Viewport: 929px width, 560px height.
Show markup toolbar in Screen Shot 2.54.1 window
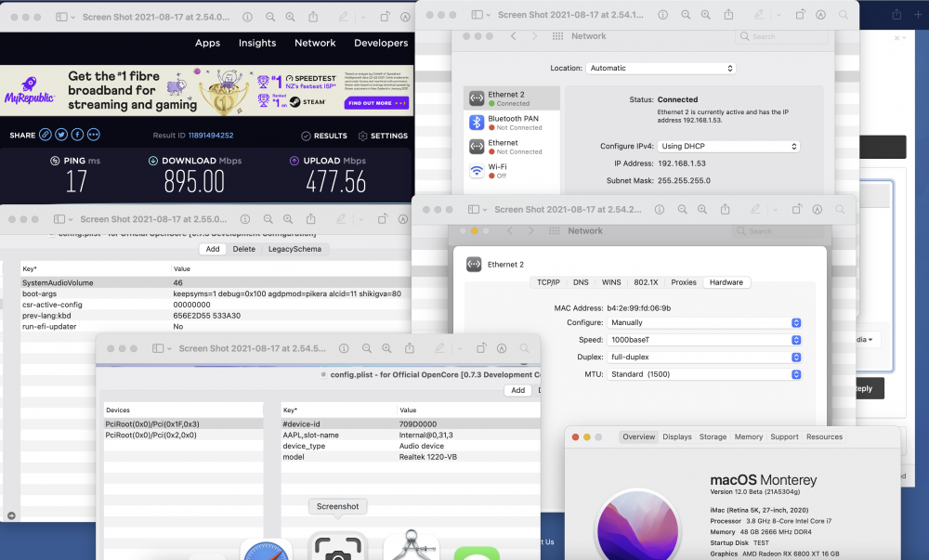[x=820, y=15]
